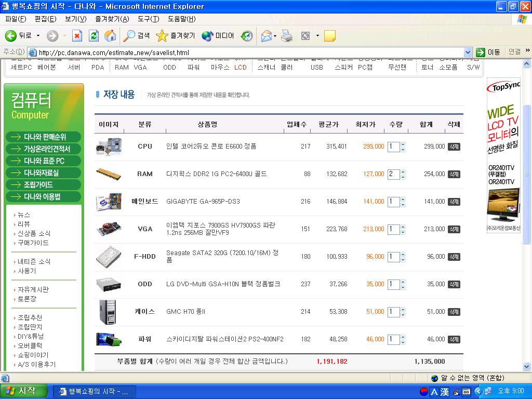Open the History clock icon
Screen dimensions: 532x399
coord(247,36)
